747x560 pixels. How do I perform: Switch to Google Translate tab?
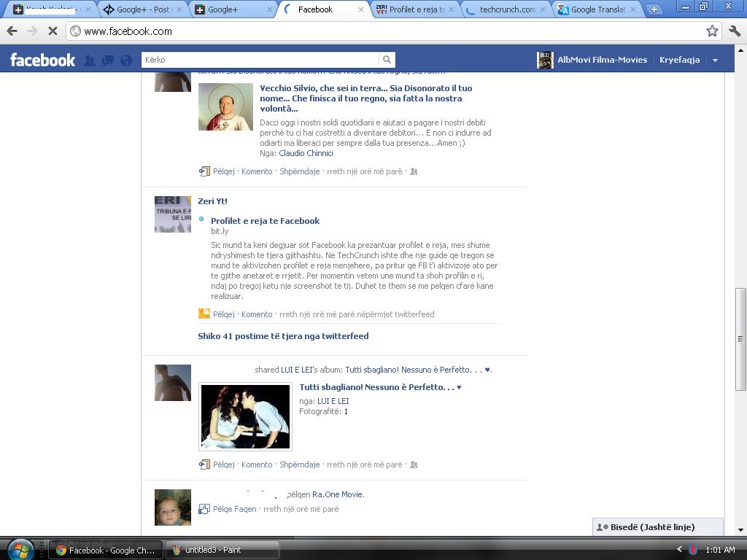pyautogui.click(x=597, y=9)
